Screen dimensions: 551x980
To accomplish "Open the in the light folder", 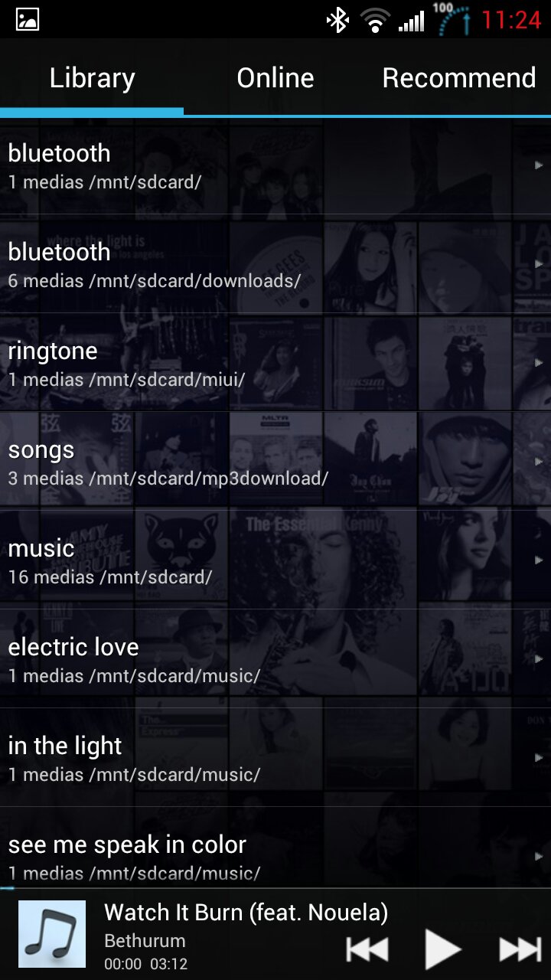I will point(275,758).
